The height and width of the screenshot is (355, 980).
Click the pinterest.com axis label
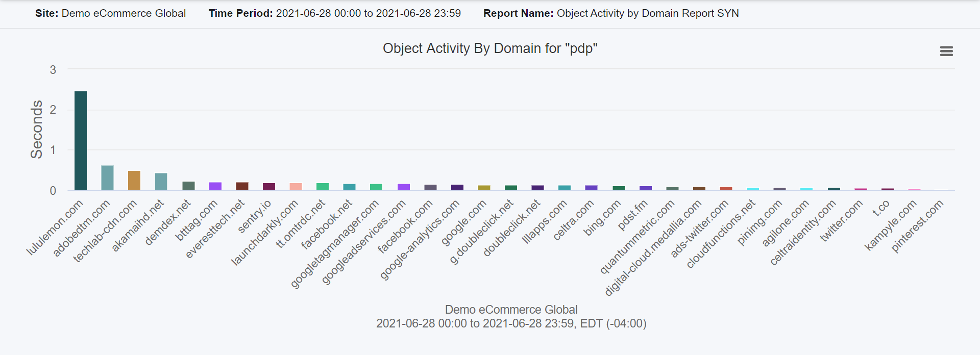(x=917, y=226)
